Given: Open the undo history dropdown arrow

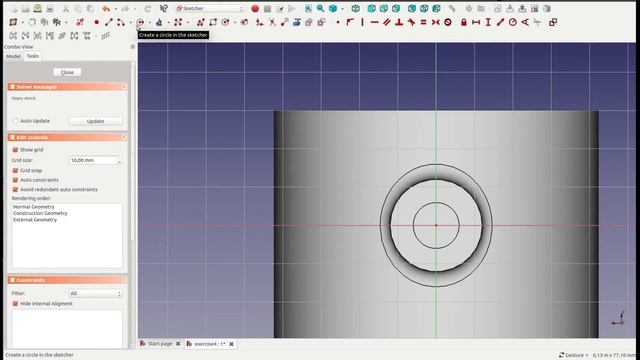Looking at the screenshot, I should pos(116,9).
